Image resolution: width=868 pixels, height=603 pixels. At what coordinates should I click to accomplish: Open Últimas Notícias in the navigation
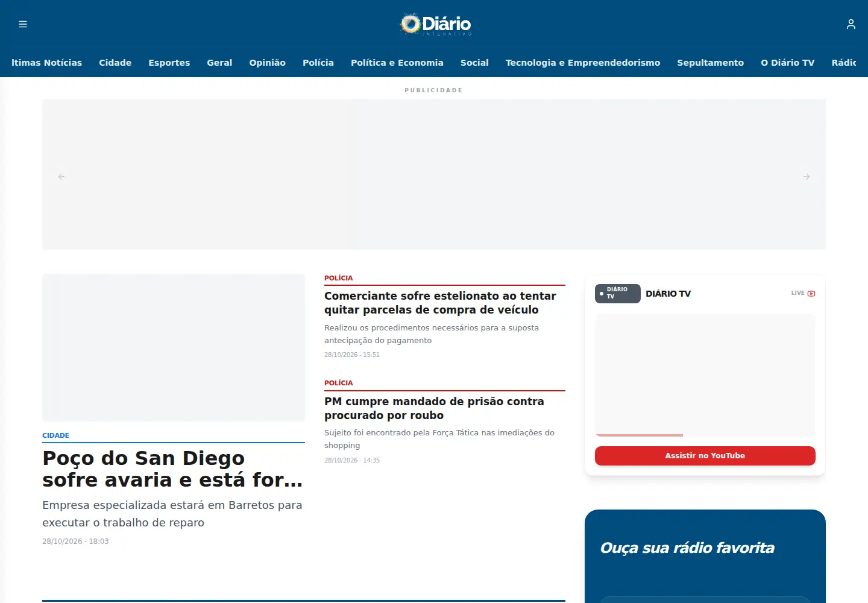47,63
